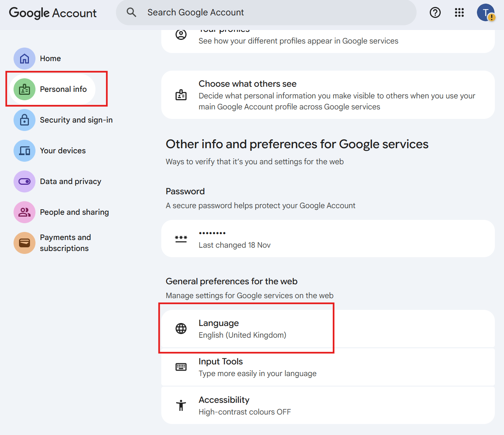Open password settings last changed 18 Nov

pos(328,239)
